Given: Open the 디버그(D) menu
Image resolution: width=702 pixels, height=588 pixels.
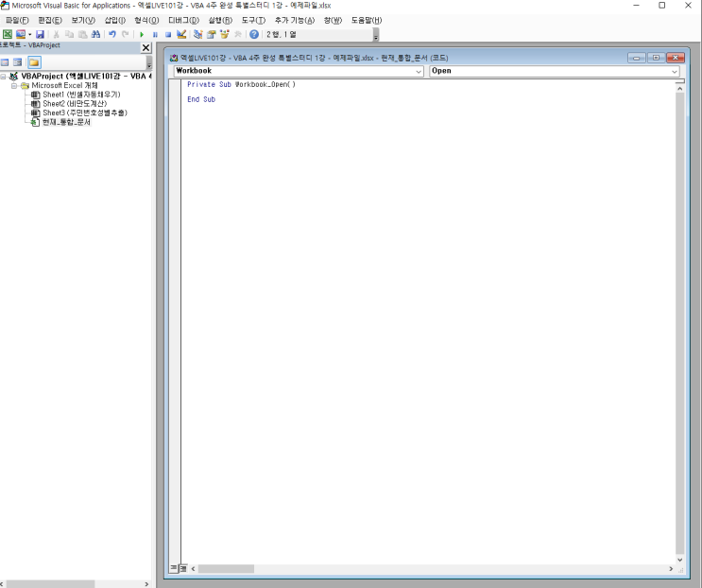Looking at the screenshot, I should point(183,20).
